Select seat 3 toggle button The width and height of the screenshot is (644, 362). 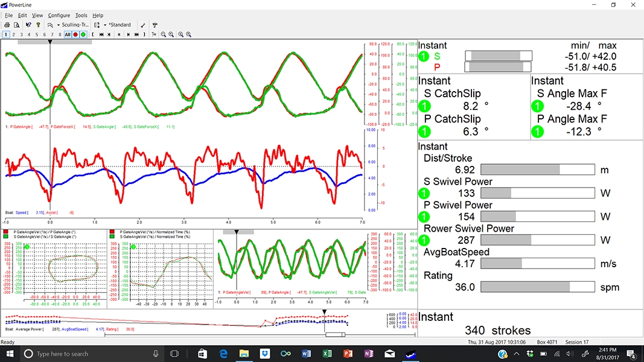pos(21,34)
